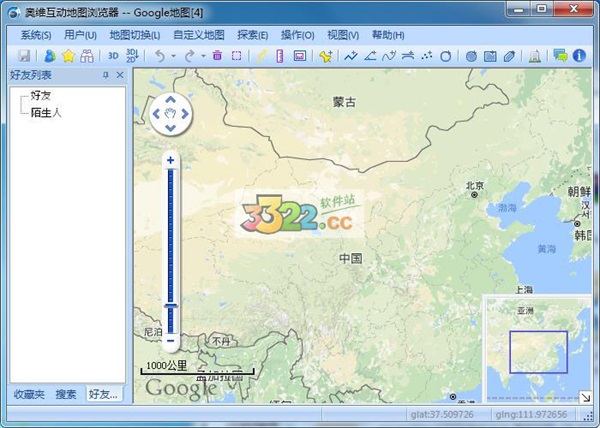
Task: Click the yellow star favorites icon
Action: coord(68,56)
